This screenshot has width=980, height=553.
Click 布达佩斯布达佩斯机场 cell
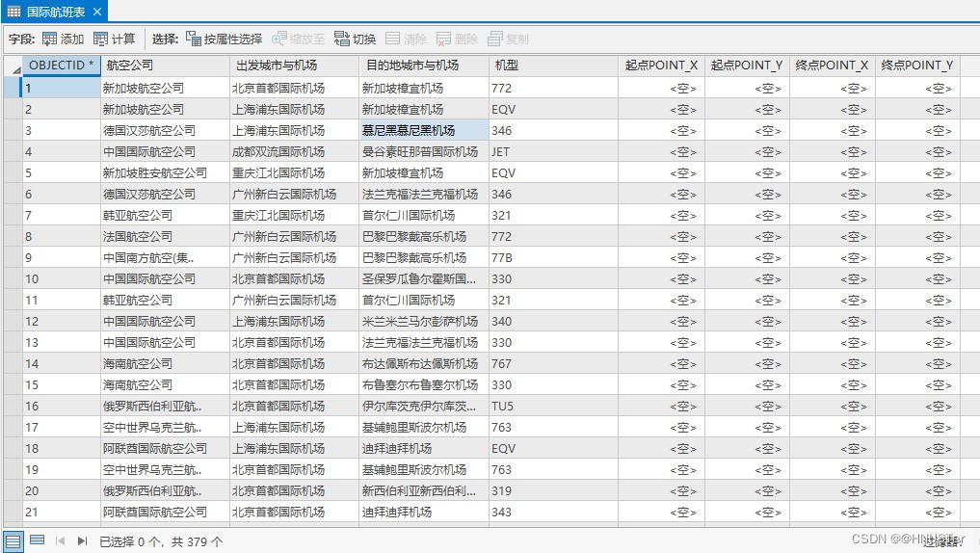[x=424, y=363]
